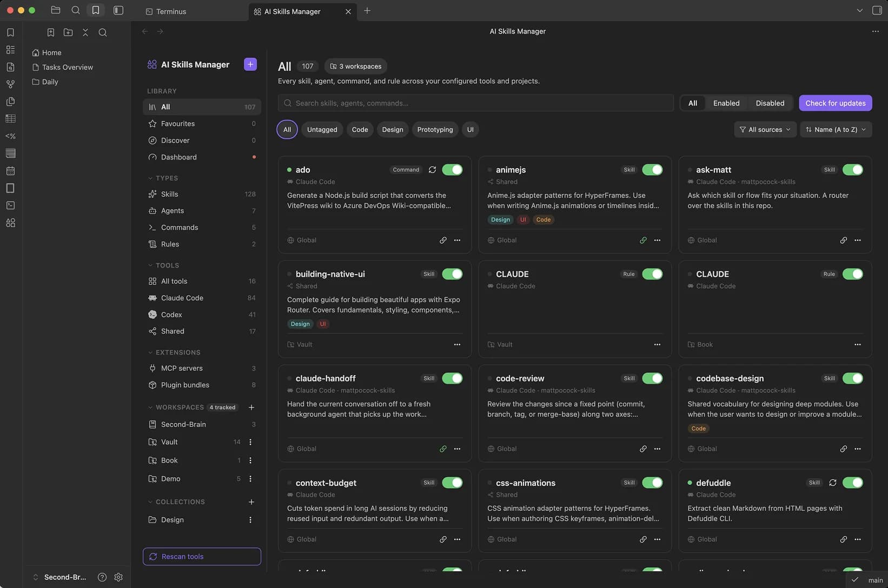
Task: Click link icon on css-animations card
Action: tap(643, 539)
